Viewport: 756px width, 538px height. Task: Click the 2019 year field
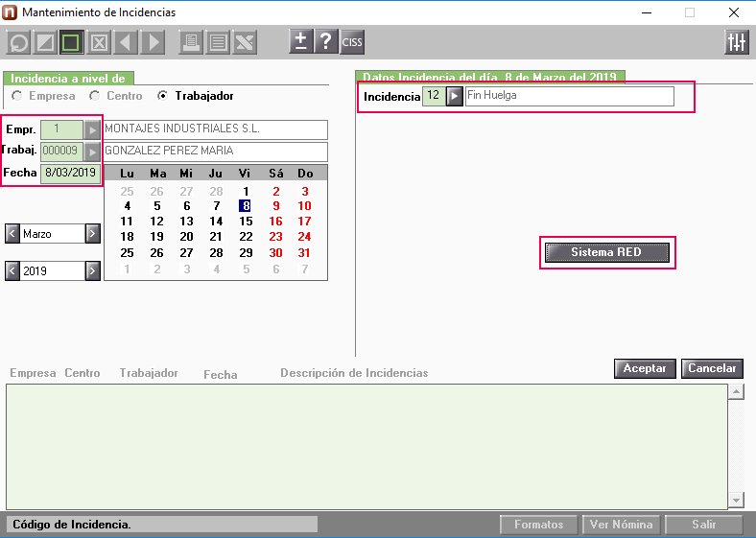(x=53, y=271)
